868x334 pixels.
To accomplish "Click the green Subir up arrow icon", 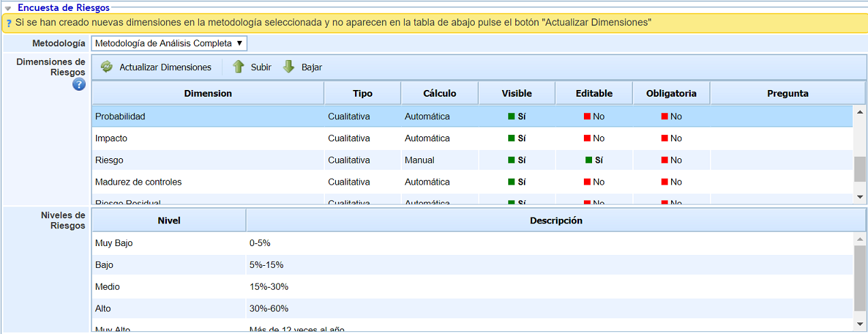I will pyautogui.click(x=238, y=67).
